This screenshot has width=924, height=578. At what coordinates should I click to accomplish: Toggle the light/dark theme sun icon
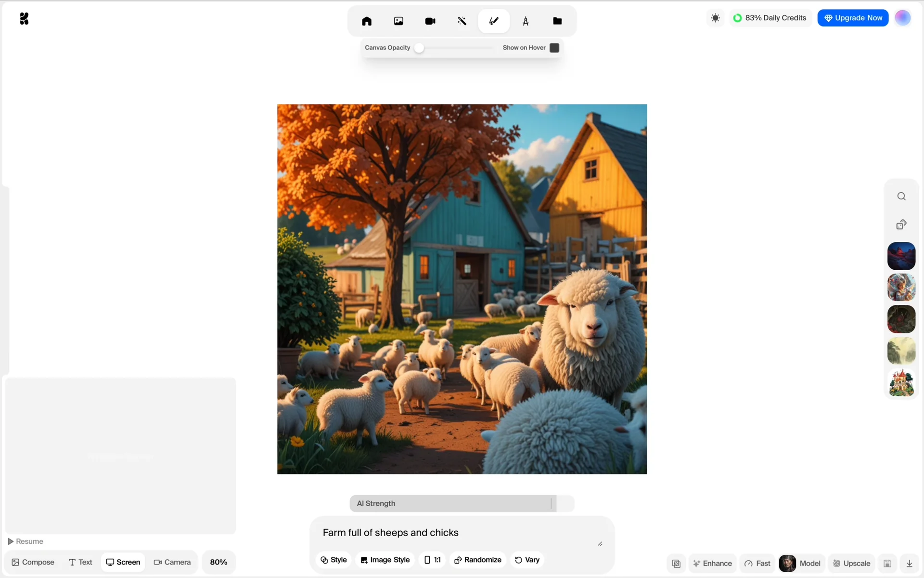coord(716,18)
